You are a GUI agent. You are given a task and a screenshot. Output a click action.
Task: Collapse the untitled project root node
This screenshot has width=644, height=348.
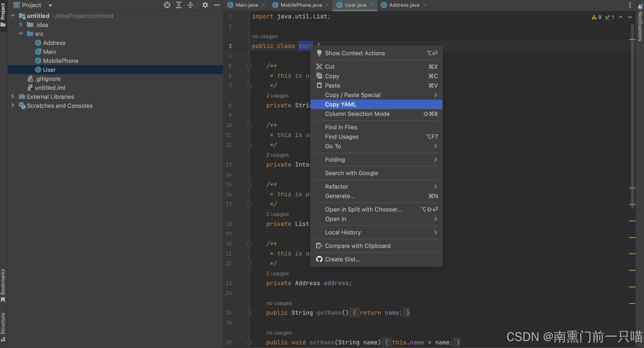click(13, 16)
